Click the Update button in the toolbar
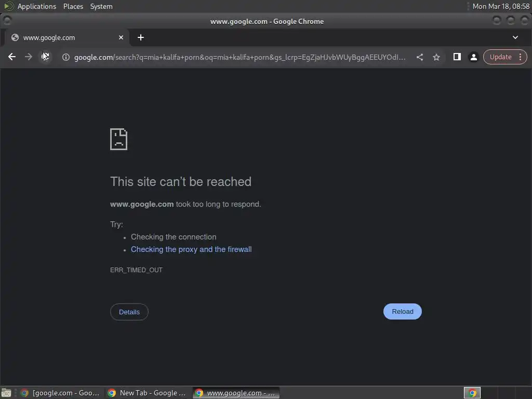The height and width of the screenshot is (399, 532). click(x=500, y=57)
